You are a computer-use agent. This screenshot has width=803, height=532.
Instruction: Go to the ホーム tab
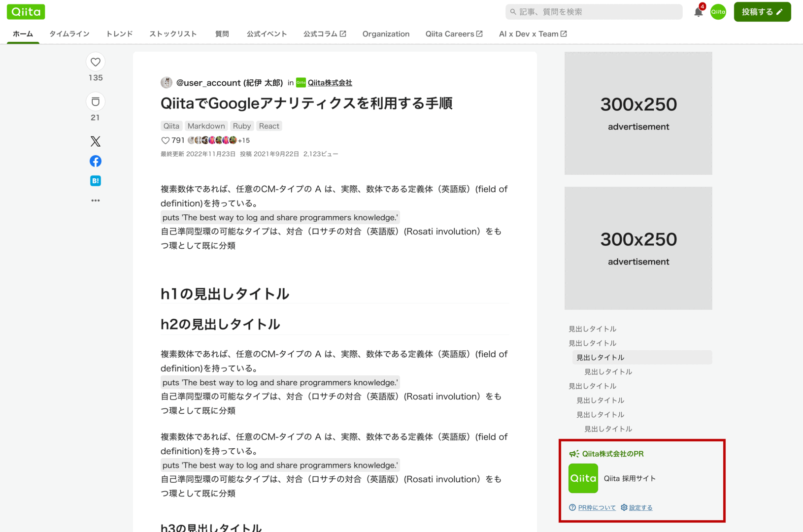click(23, 34)
